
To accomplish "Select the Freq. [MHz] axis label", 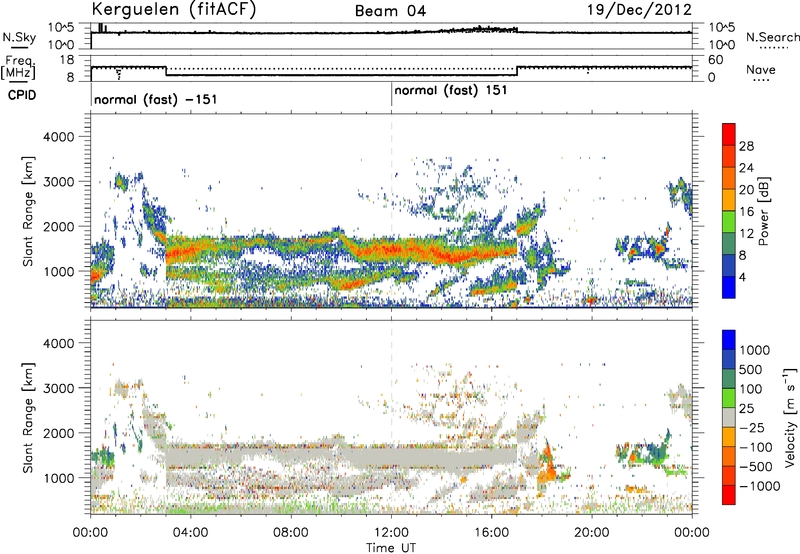I will (x=19, y=67).
